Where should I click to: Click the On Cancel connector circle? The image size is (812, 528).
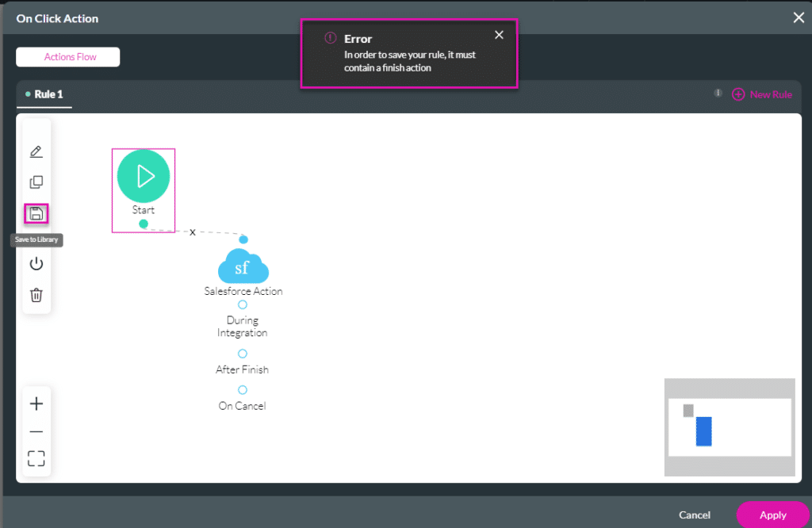243,390
